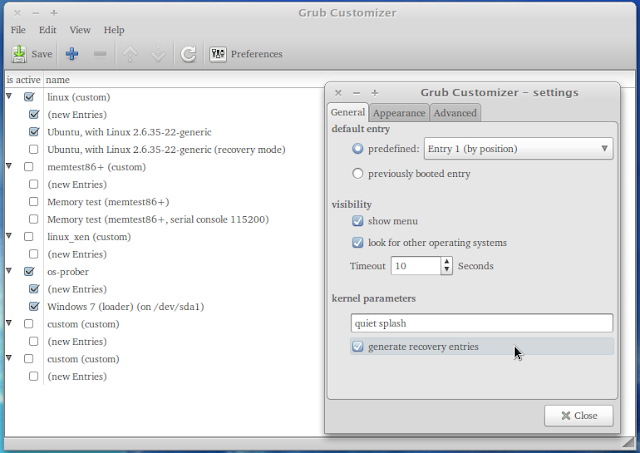This screenshot has width=640, height=453.
Task: Open the Edit menu
Action: 47,30
